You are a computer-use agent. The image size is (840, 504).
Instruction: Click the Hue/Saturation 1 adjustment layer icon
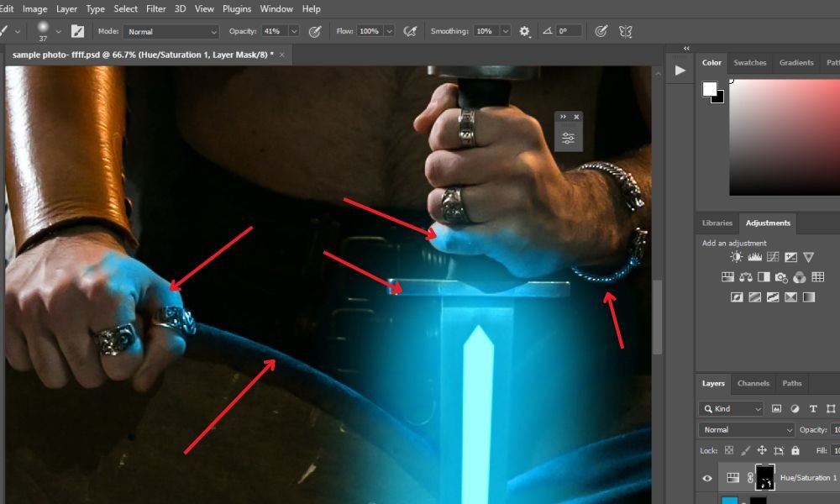tap(732, 478)
